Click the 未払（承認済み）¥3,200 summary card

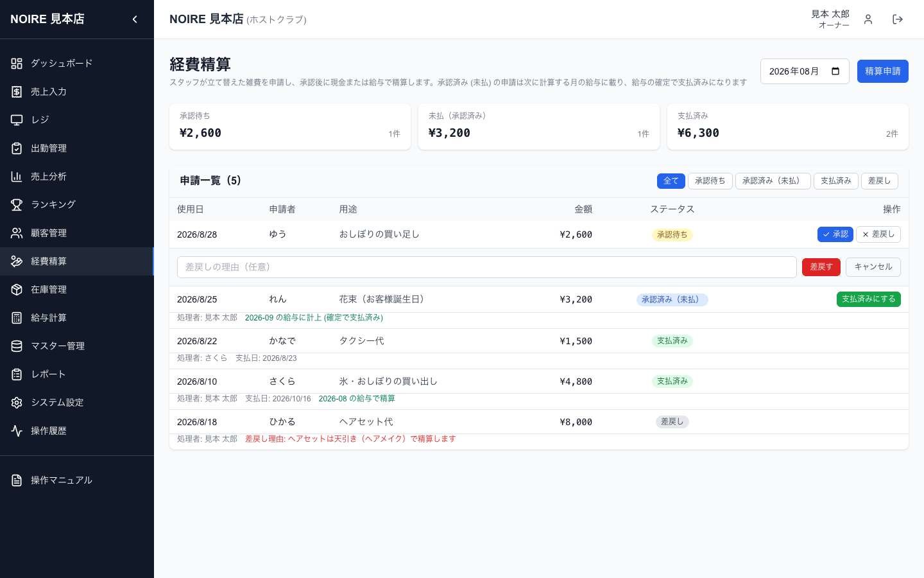click(x=539, y=127)
